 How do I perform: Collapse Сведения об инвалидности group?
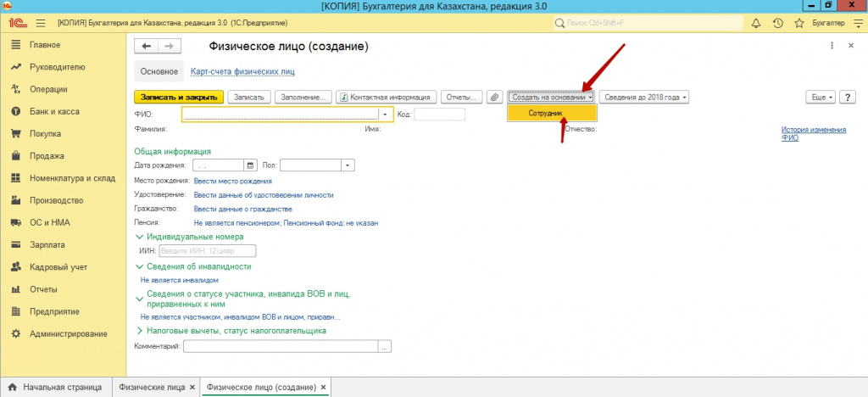pyautogui.click(x=139, y=266)
